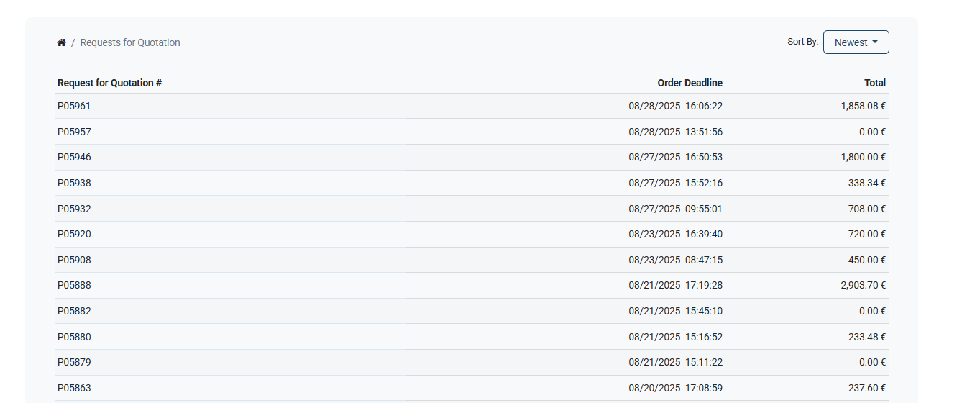View request P05882
The height and width of the screenshot is (403, 980).
pyautogui.click(x=74, y=311)
